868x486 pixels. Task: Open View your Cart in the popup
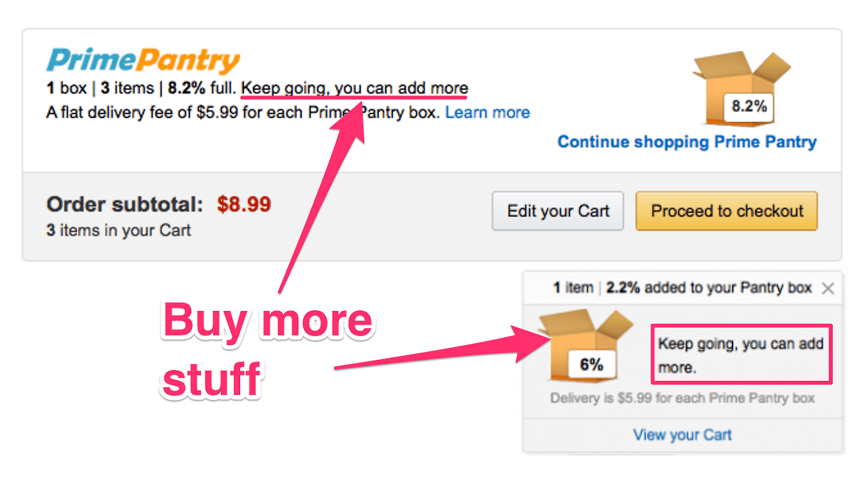(x=682, y=434)
